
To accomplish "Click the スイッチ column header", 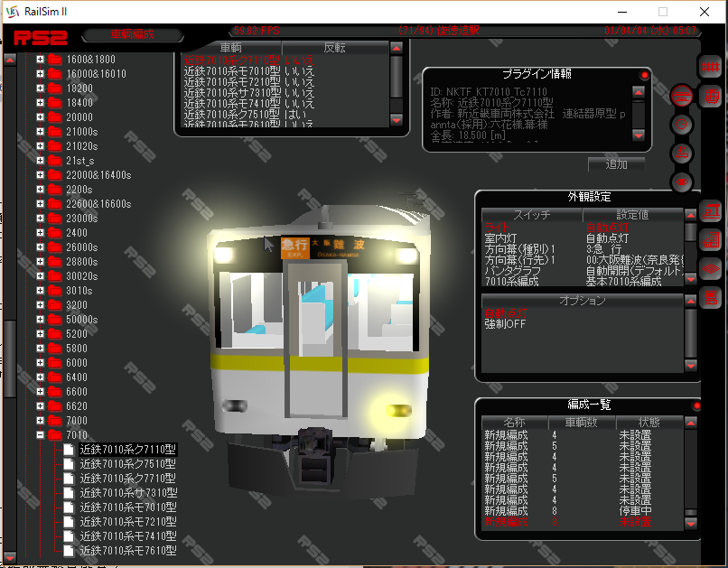I will (x=532, y=215).
